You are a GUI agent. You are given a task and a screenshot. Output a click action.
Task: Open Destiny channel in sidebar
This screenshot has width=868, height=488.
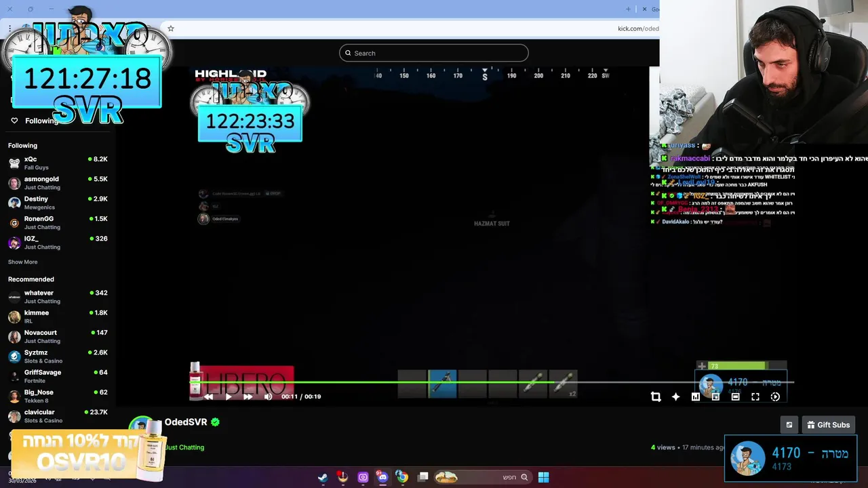58,203
